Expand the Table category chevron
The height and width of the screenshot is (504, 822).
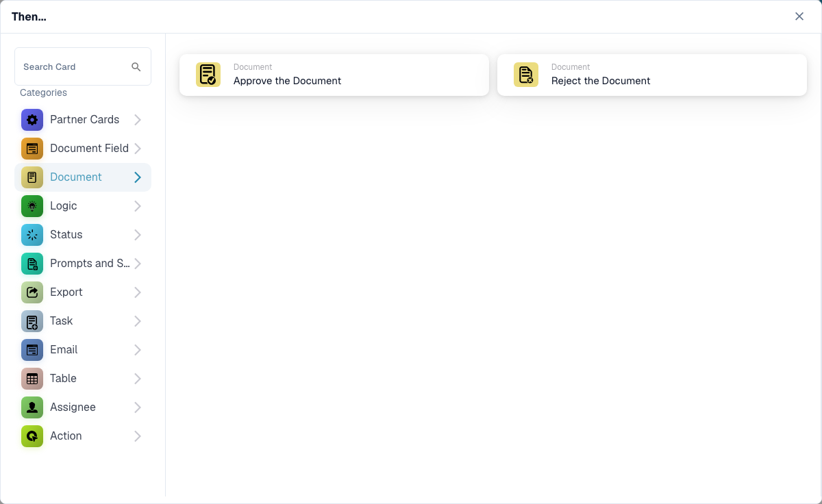pos(138,379)
